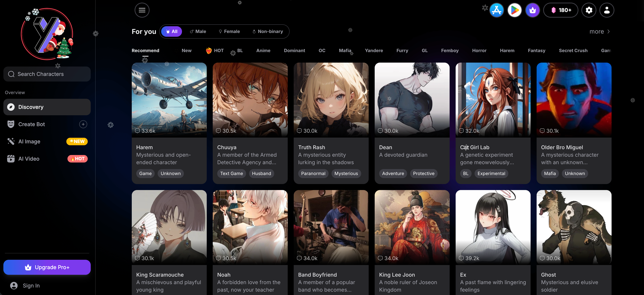Open the Cat Girl Lab character thumbnail
The width and height of the screenshot is (644, 295).
(x=493, y=100)
